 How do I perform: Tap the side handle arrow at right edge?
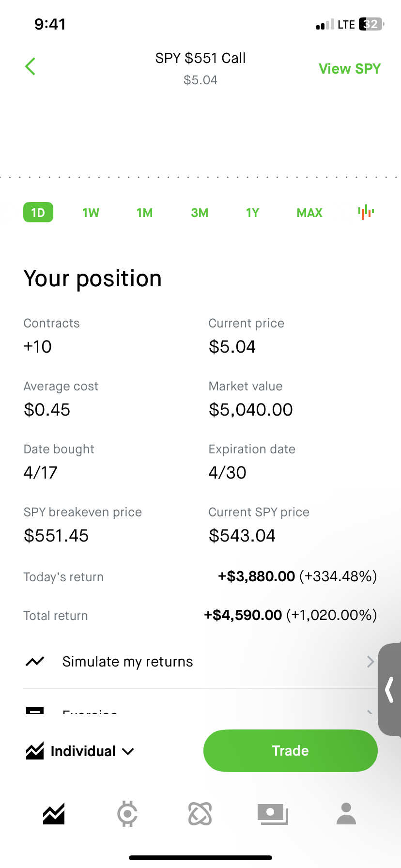click(x=389, y=690)
